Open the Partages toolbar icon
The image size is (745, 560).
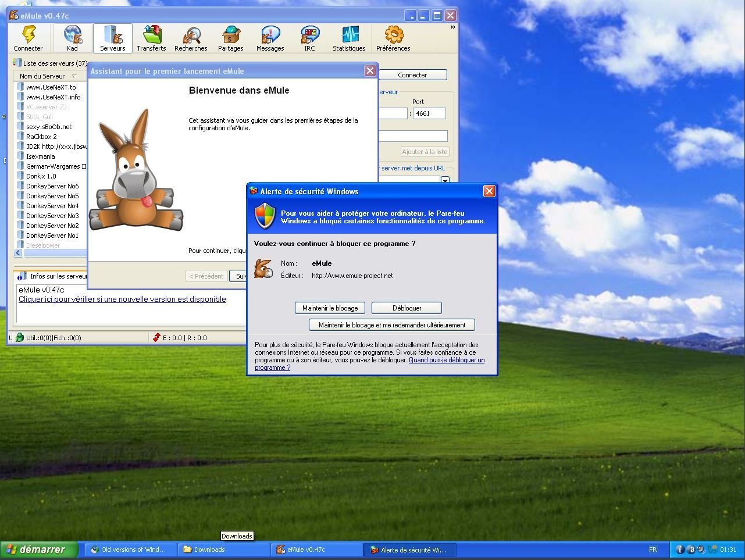tap(231, 35)
